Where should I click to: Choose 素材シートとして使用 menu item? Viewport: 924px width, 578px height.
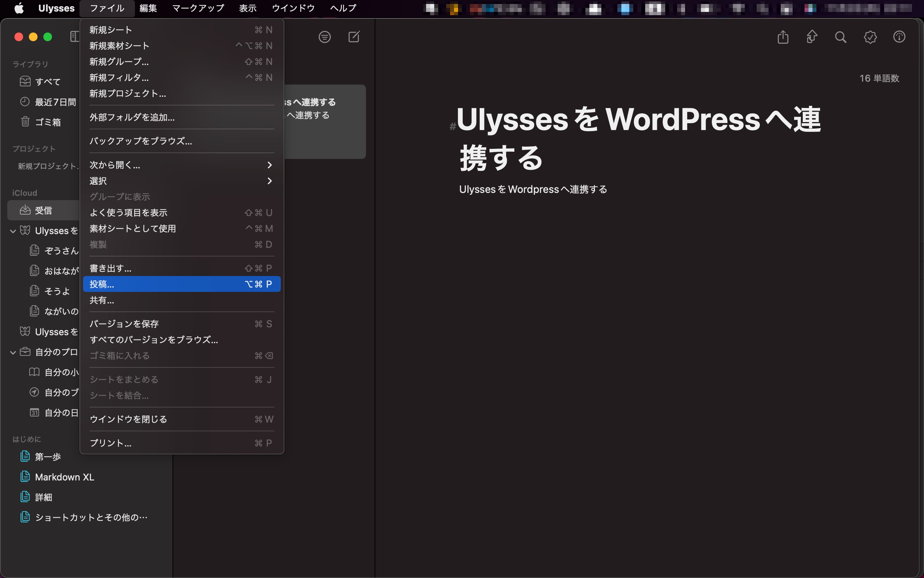click(182, 229)
